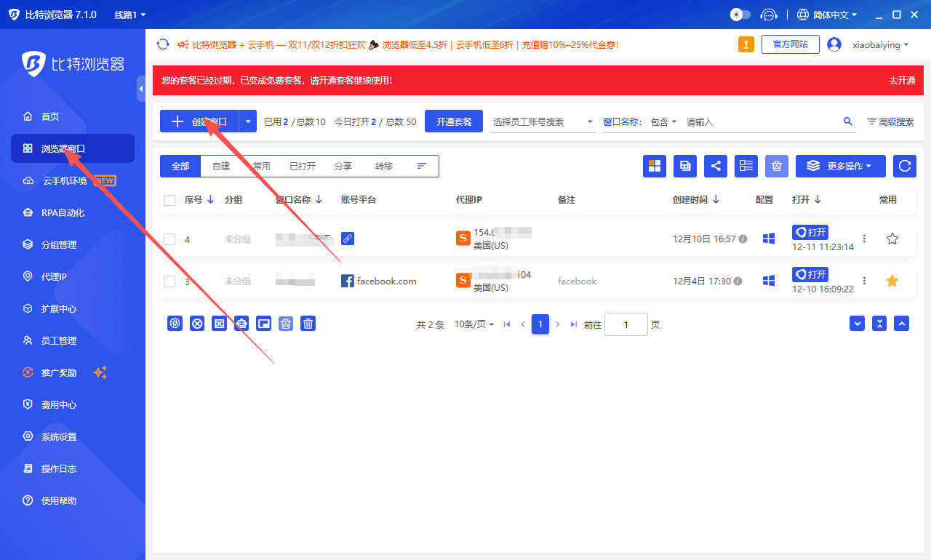
Task: Open the 简体中文 language dropdown
Action: point(827,15)
